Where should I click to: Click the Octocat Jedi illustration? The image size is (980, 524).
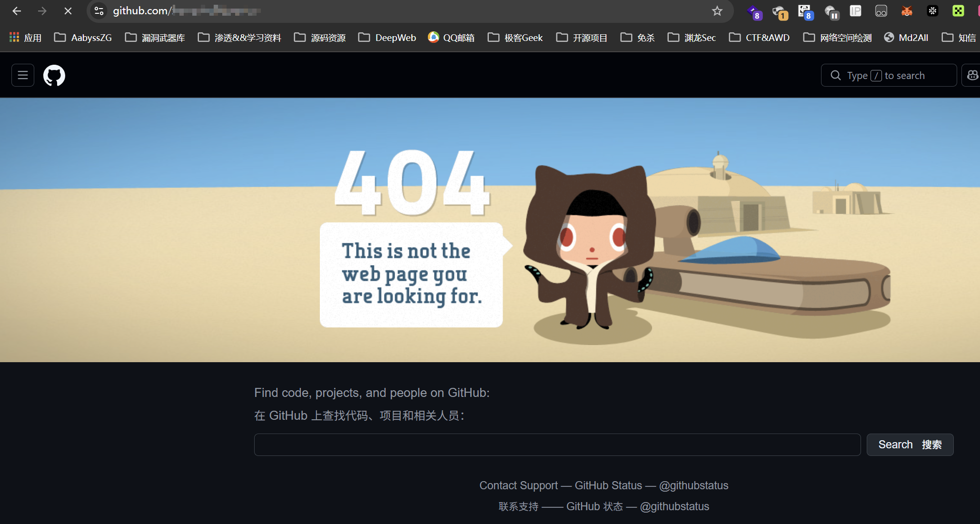590,247
